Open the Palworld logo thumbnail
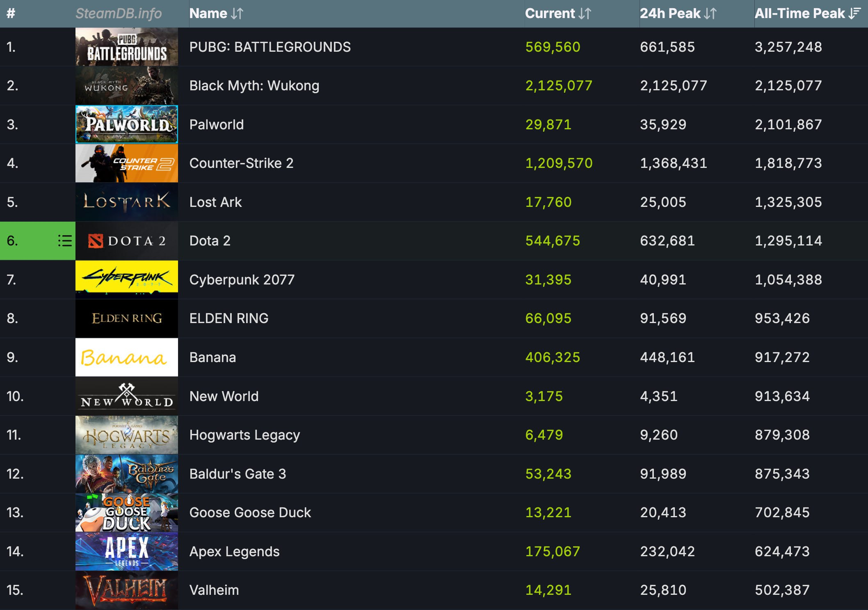This screenshot has height=610, width=868. (127, 124)
